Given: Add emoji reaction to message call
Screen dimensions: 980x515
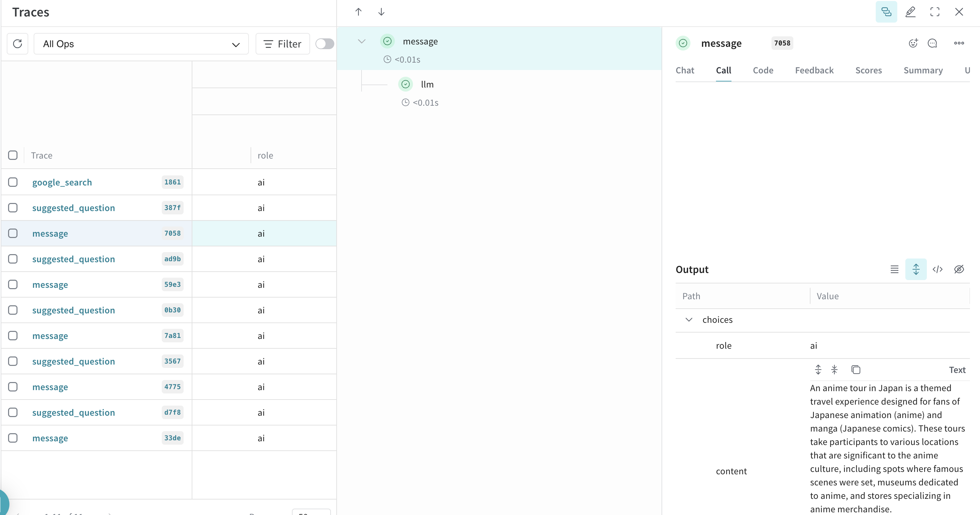Looking at the screenshot, I should tap(913, 43).
